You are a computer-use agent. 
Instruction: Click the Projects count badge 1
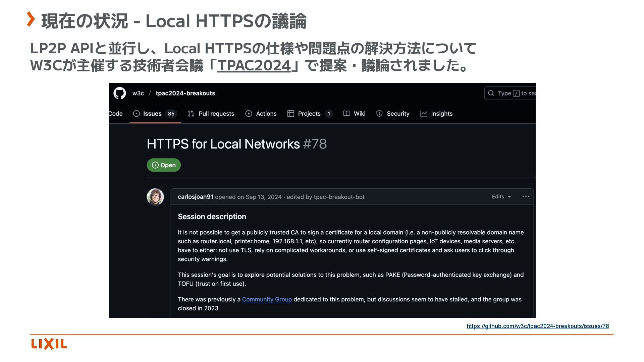pos(329,114)
